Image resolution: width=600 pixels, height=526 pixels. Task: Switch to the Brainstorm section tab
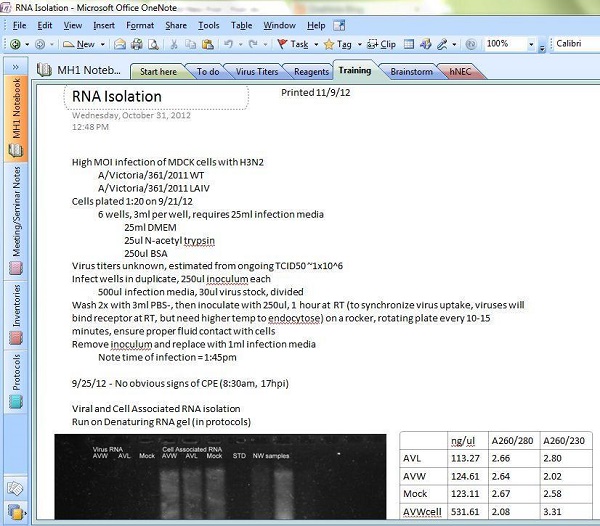(x=411, y=72)
